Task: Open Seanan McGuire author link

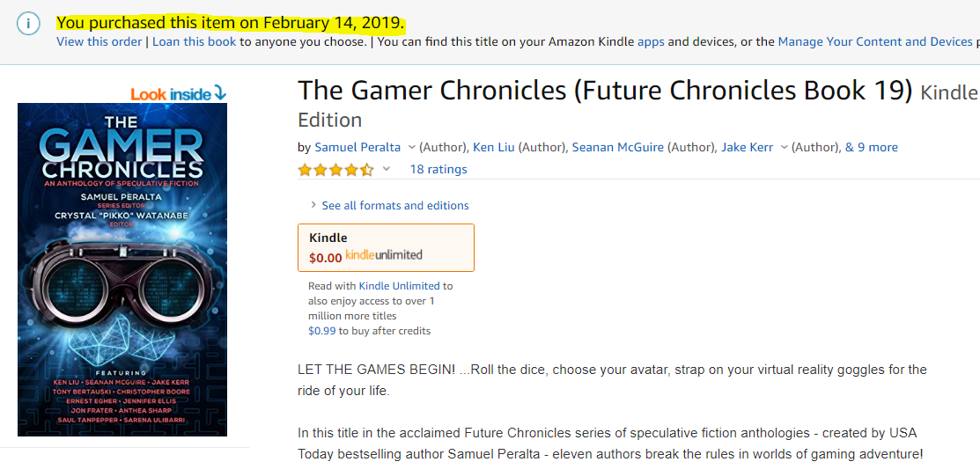Action: click(617, 147)
